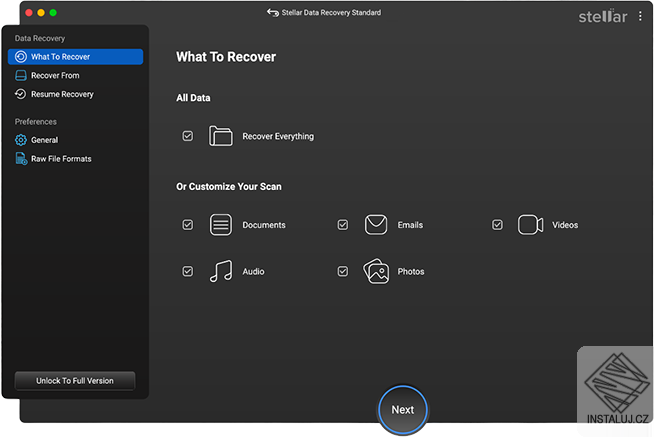Open Recover From in sidebar
Image resolution: width=668 pixels, height=446 pixels.
(x=75, y=75)
